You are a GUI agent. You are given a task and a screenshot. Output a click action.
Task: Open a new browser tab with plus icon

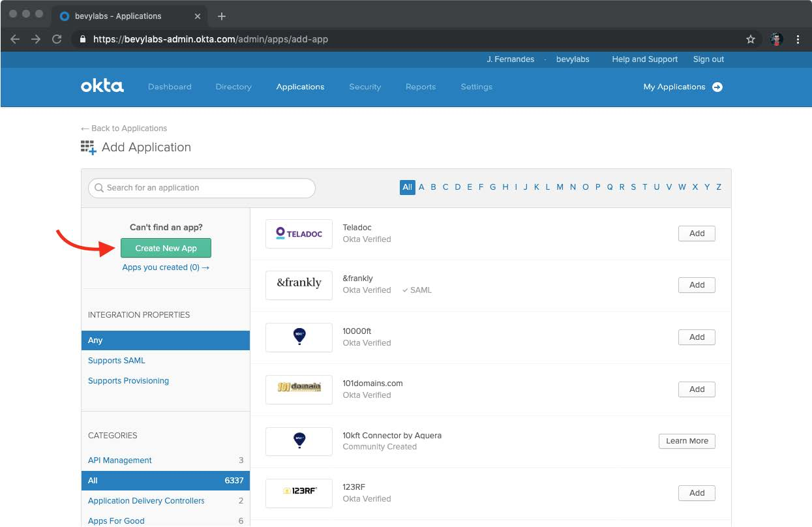pyautogui.click(x=221, y=16)
